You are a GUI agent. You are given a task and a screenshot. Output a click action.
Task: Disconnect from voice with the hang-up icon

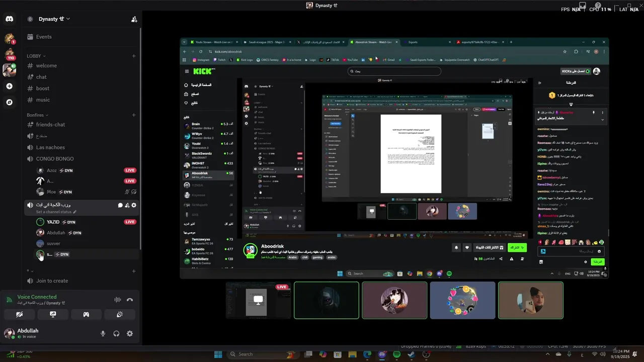tap(130, 300)
